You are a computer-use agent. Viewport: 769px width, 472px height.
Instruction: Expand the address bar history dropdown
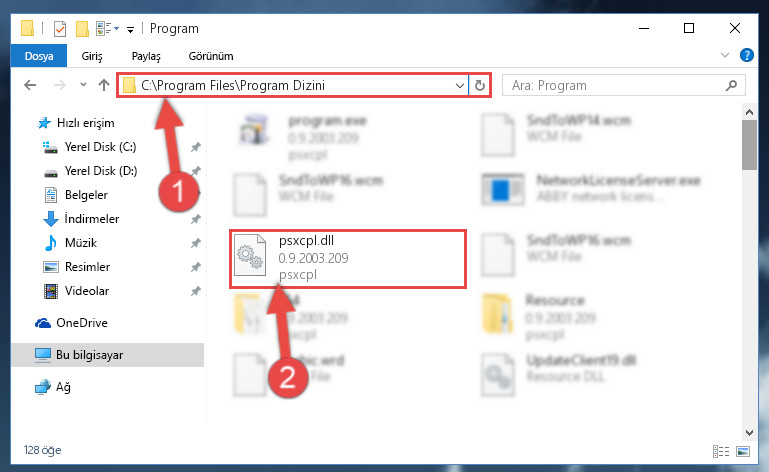460,85
